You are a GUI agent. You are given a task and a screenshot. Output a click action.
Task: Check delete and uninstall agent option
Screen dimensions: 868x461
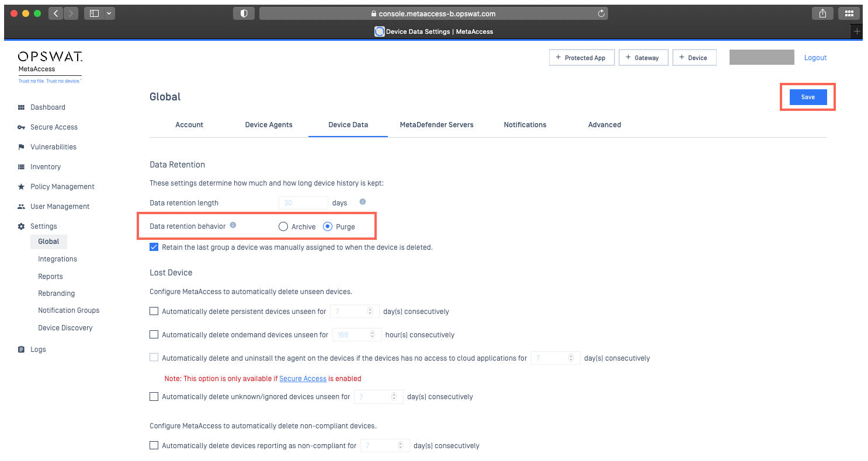[x=154, y=358]
